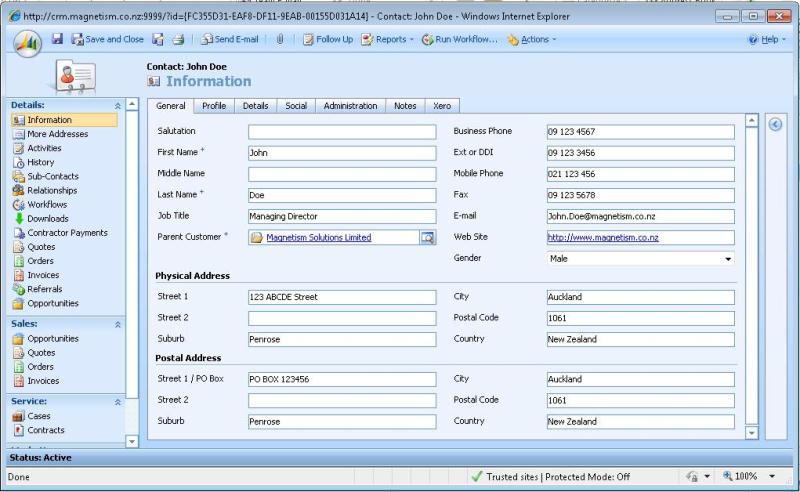Click the Save disk icon in toolbar

pos(57,39)
